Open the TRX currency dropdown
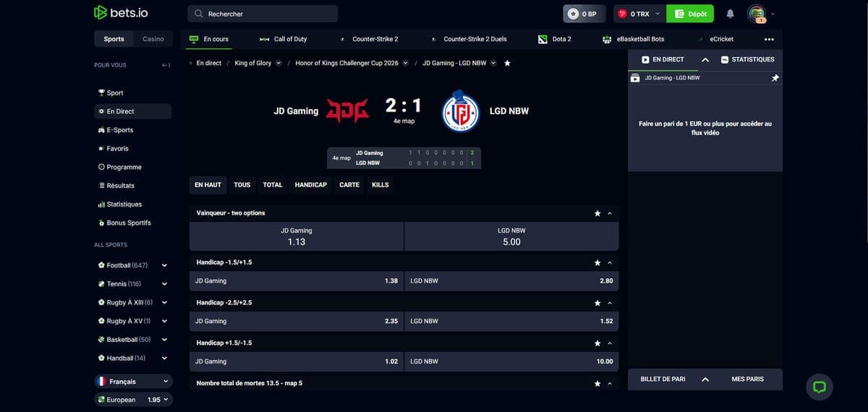The height and width of the screenshot is (412, 868). 639,14
